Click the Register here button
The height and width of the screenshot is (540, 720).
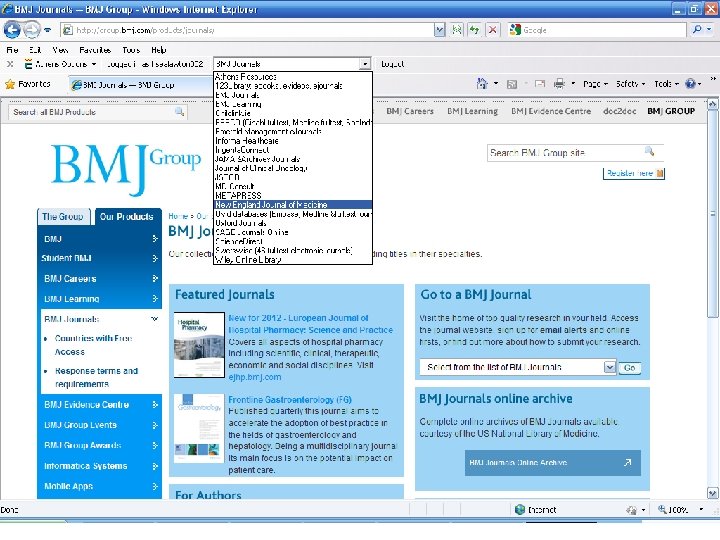point(634,174)
